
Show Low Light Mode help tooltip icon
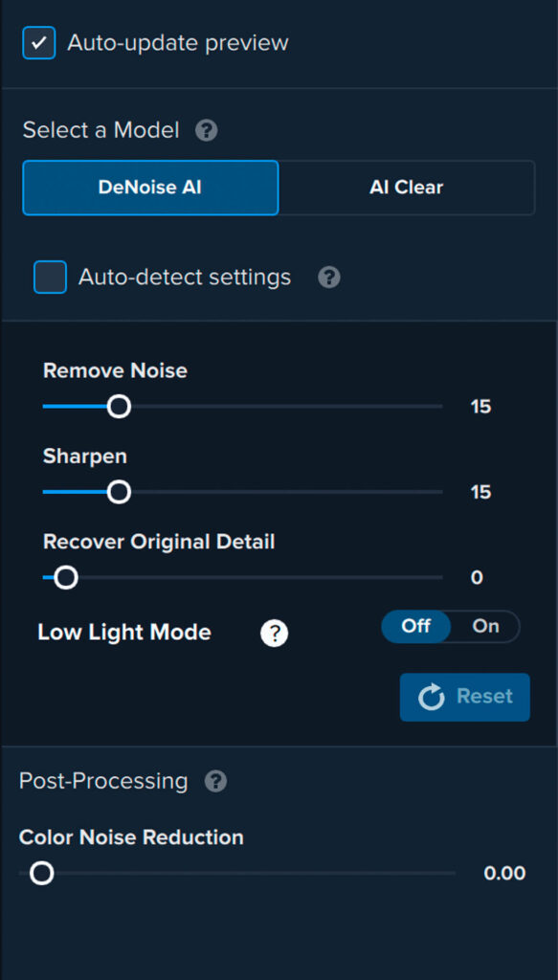275,634
